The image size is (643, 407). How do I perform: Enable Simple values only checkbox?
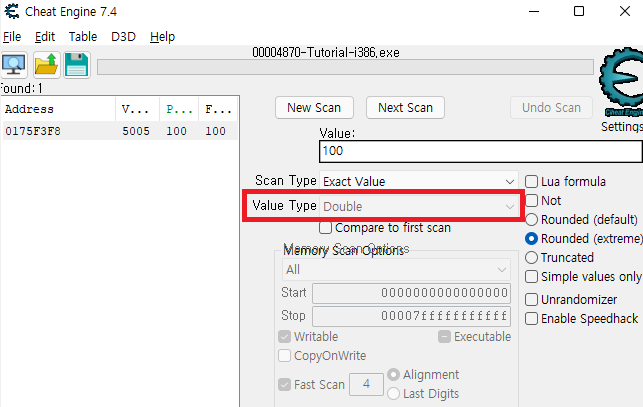pyautogui.click(x=531, y=277)
